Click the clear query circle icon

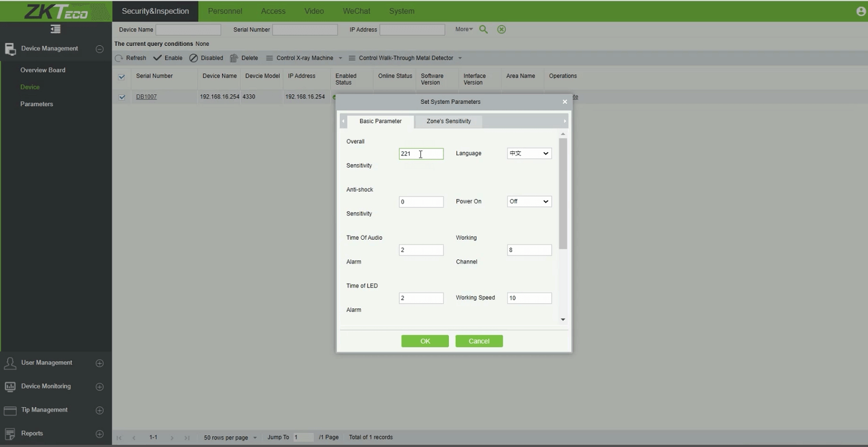pyautogui.click(x=502, y=29)
